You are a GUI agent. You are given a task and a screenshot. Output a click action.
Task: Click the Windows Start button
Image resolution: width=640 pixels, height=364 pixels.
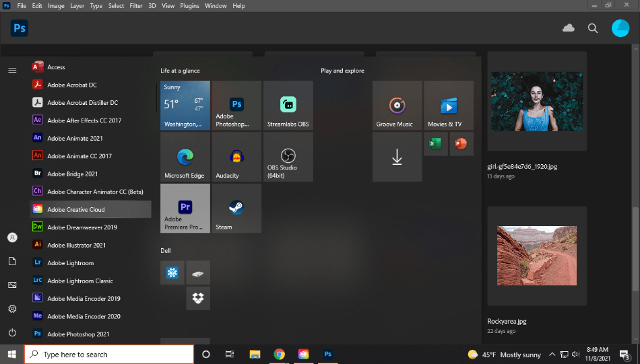tap(12, 354)
